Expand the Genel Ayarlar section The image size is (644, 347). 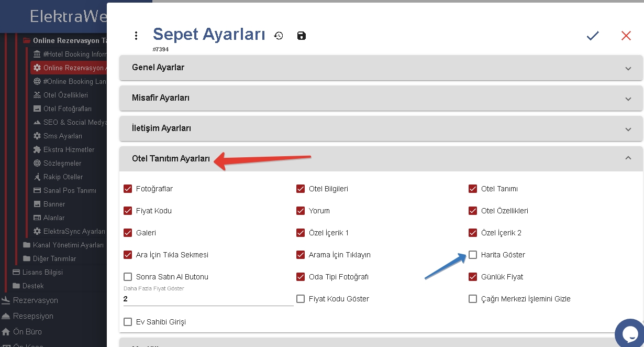(x=381, y=68)
